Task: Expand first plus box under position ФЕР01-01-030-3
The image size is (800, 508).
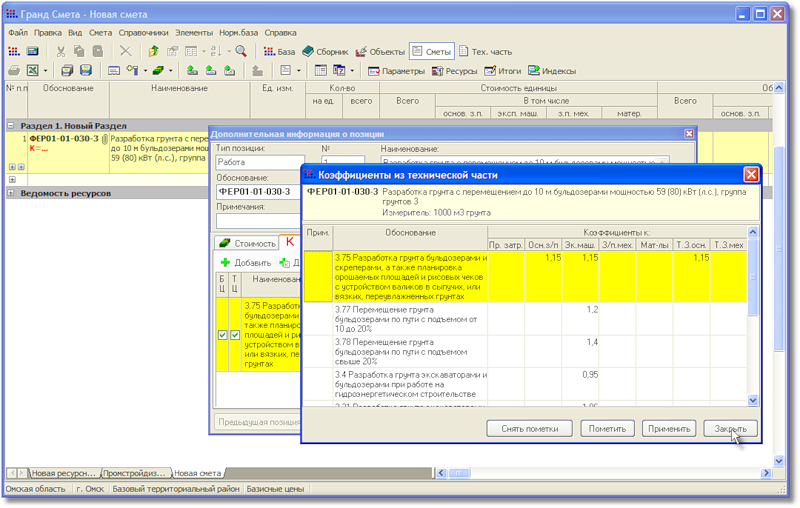Action: click(x=12, y=167)
